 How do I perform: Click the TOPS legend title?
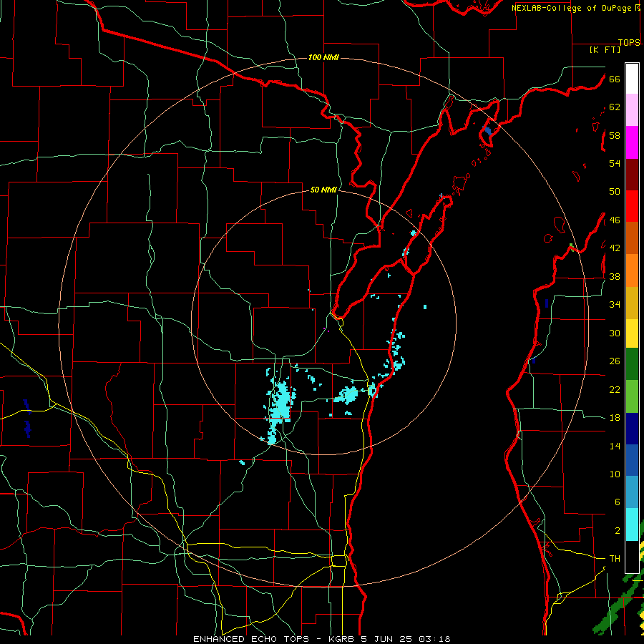click(x=629, y=42)
